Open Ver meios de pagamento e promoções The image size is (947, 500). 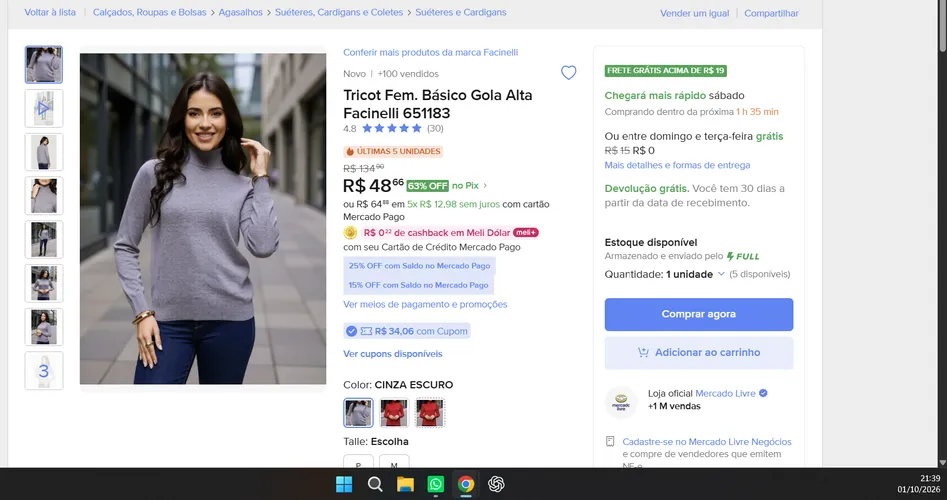point(425,304)
